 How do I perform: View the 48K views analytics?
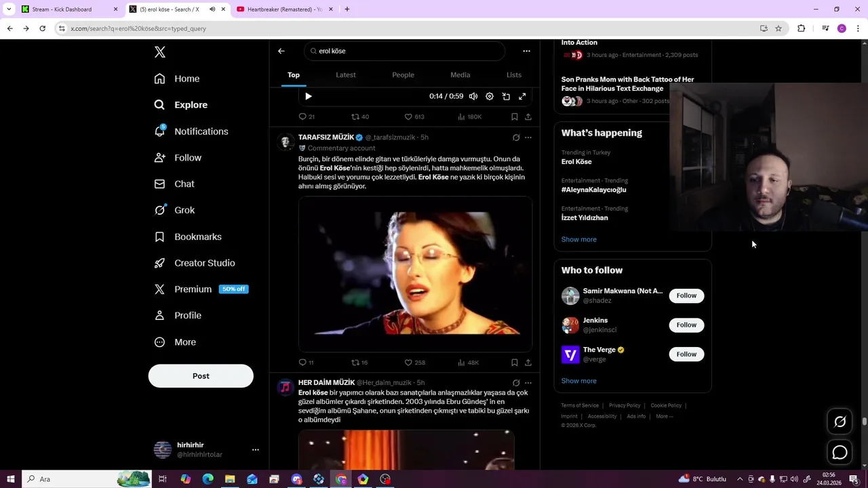468,363
